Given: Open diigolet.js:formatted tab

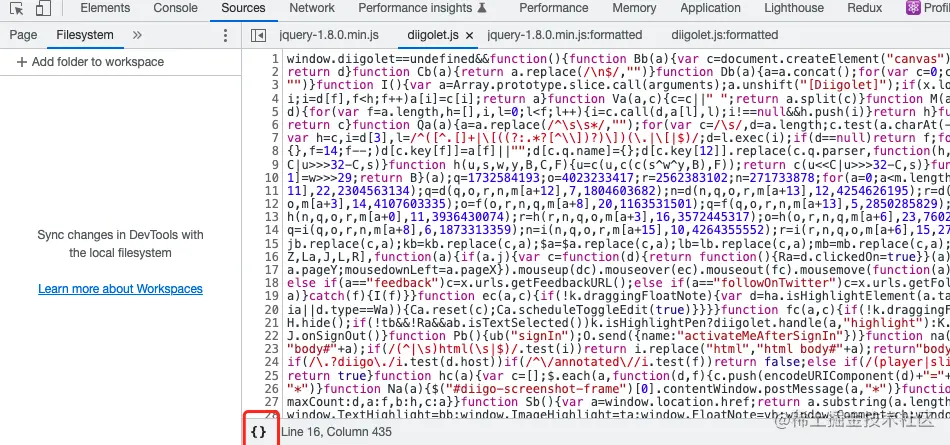Looking at the screenshot, I should [725, 35].
